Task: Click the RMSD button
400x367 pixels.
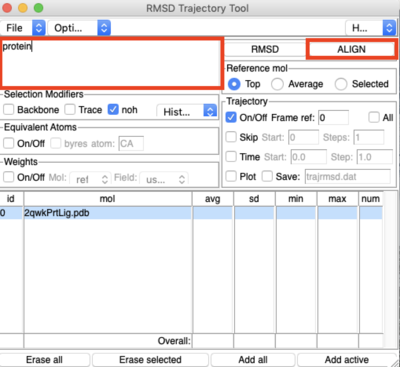Action: pos(265,49)
